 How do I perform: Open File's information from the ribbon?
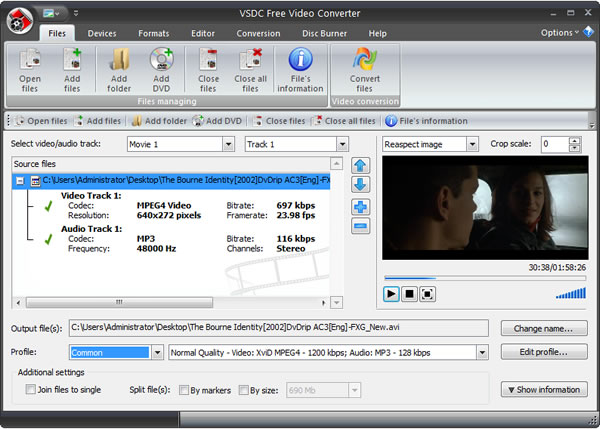300,70
